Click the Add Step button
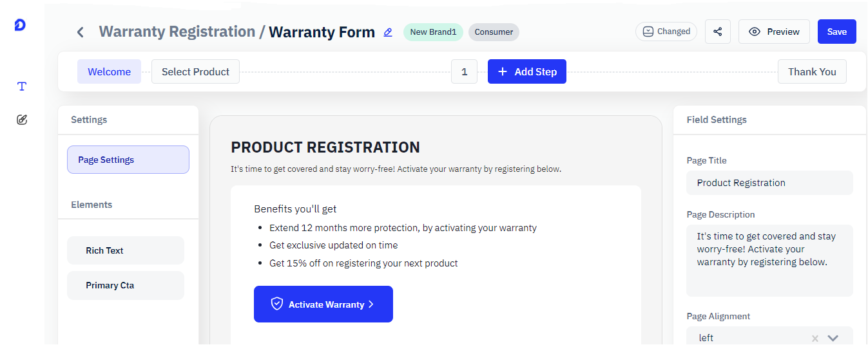The image size is (868, 345). click(x=526, y=71)
